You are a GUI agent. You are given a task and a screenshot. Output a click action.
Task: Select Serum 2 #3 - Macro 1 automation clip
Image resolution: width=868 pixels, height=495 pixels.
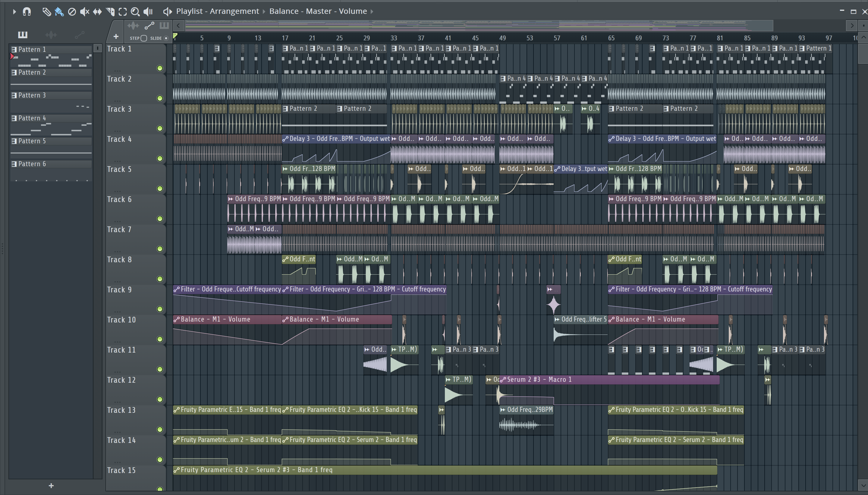[609, 390]
